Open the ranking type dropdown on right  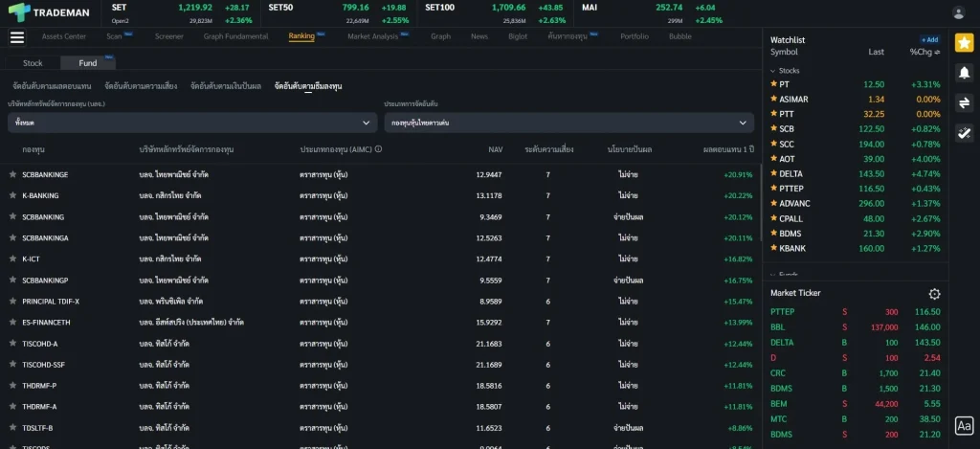[x=568, y=123]
